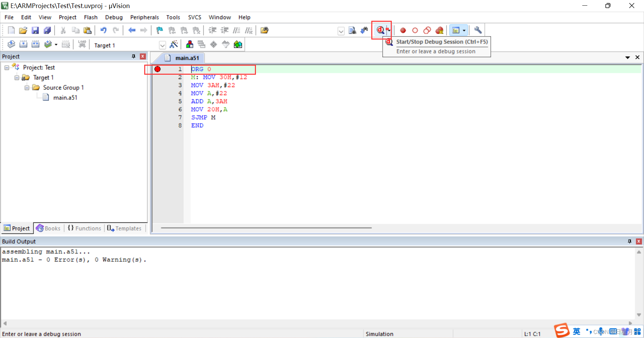Save all files icon
The width and height of the screenshot is (644, 338).
[x=47, y=30]
